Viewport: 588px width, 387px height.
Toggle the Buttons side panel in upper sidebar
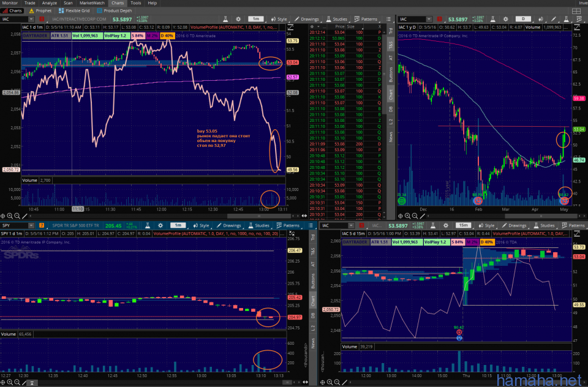390,75
